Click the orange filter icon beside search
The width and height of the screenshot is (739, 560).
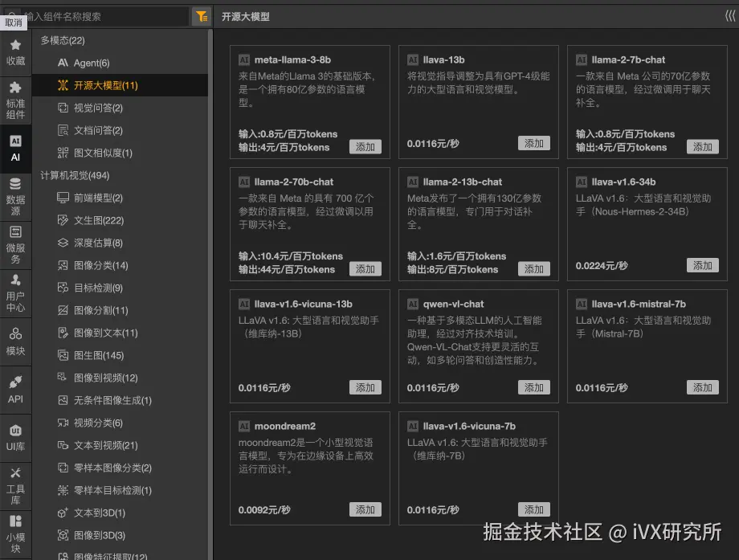pos(202,17)
